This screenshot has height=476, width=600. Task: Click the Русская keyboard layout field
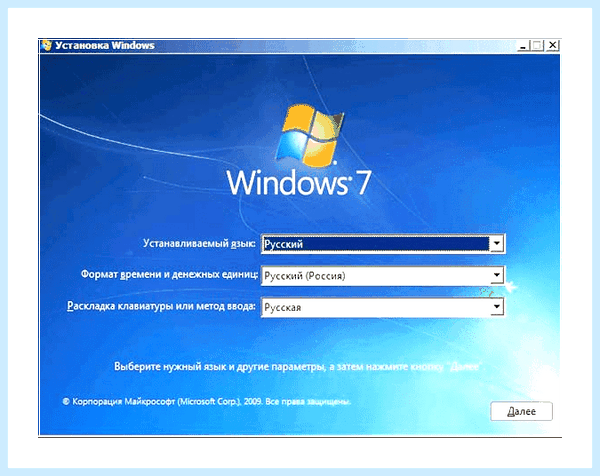[383, 307]
